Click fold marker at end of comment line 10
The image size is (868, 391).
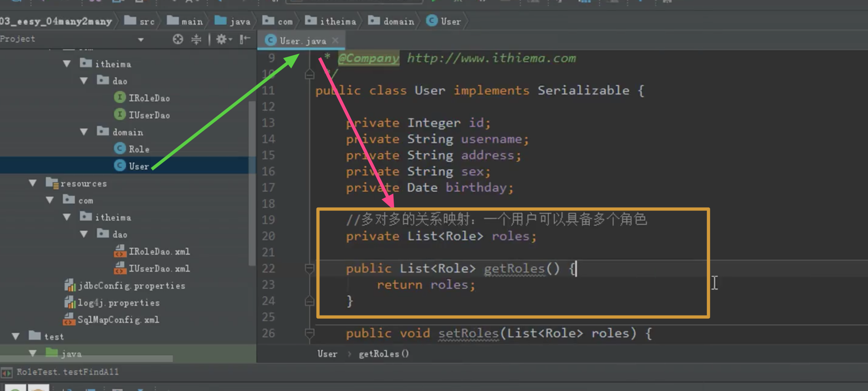309,74
